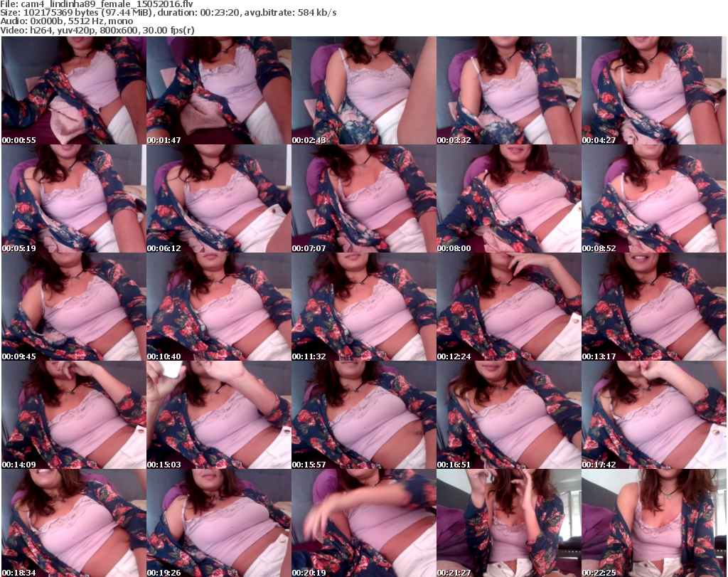Open the frame at 00:05:19
The height and width of the screenshot is (577, 728).
point(74,198)
